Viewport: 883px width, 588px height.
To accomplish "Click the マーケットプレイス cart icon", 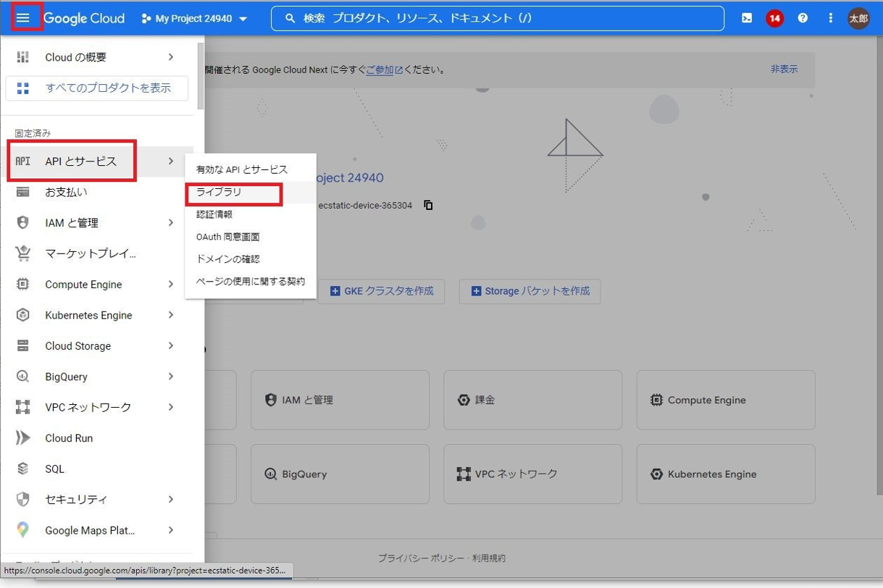I will [x=23, y=253].
